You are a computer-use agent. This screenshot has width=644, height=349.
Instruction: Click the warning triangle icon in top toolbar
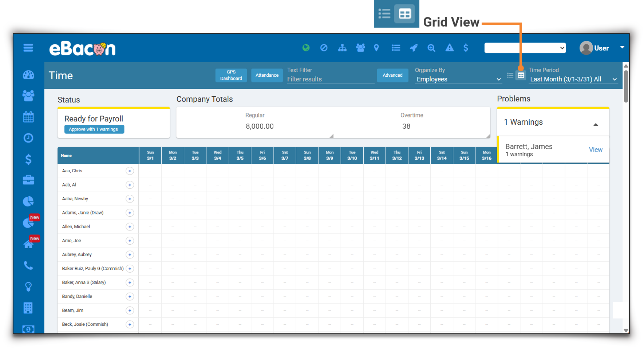[450, 48]
